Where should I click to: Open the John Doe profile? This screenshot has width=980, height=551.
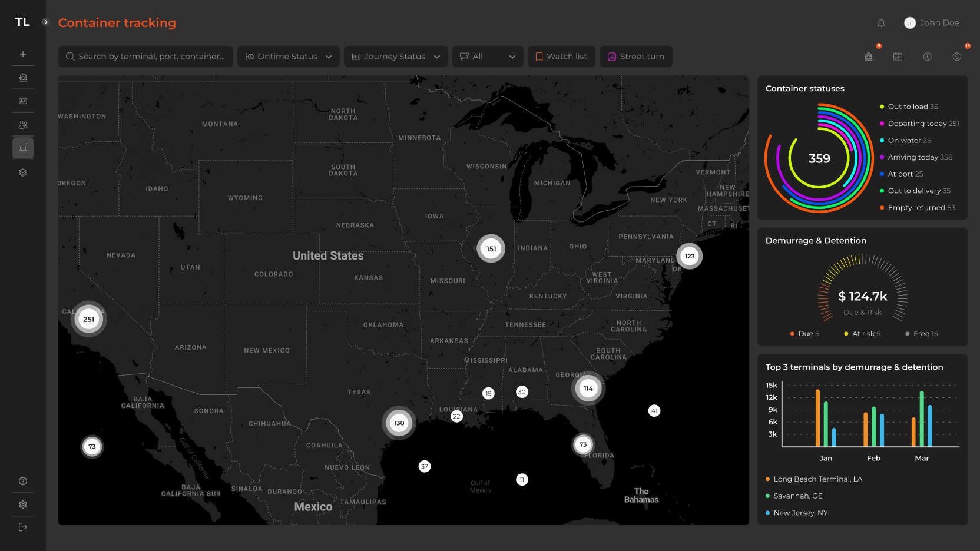932,23
